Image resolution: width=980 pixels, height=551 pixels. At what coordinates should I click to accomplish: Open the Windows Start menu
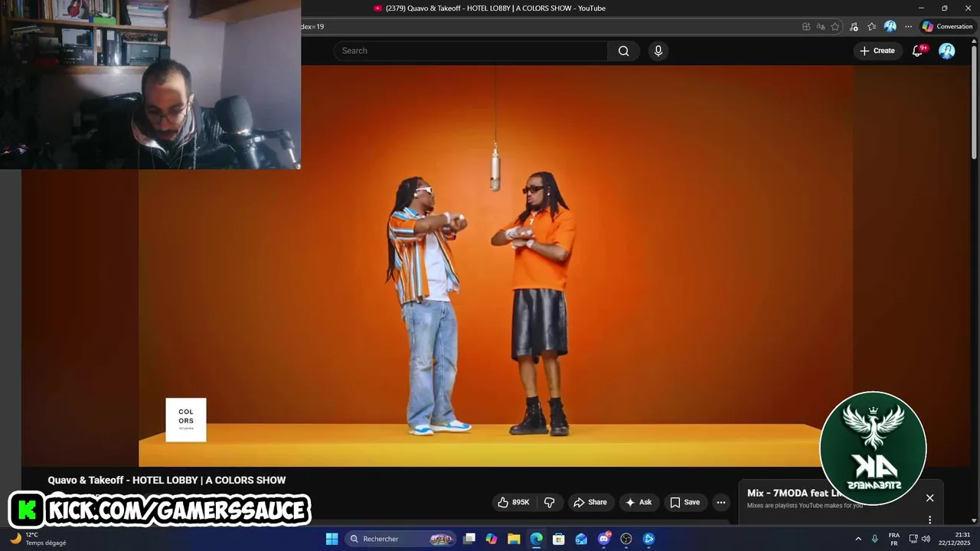332,539
